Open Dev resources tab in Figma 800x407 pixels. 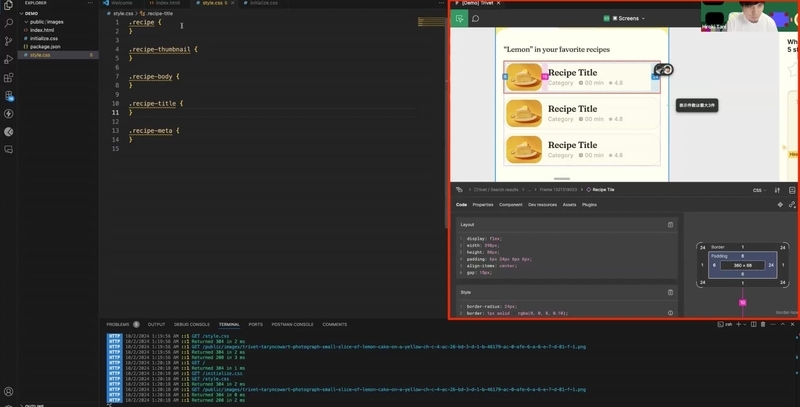542,205
